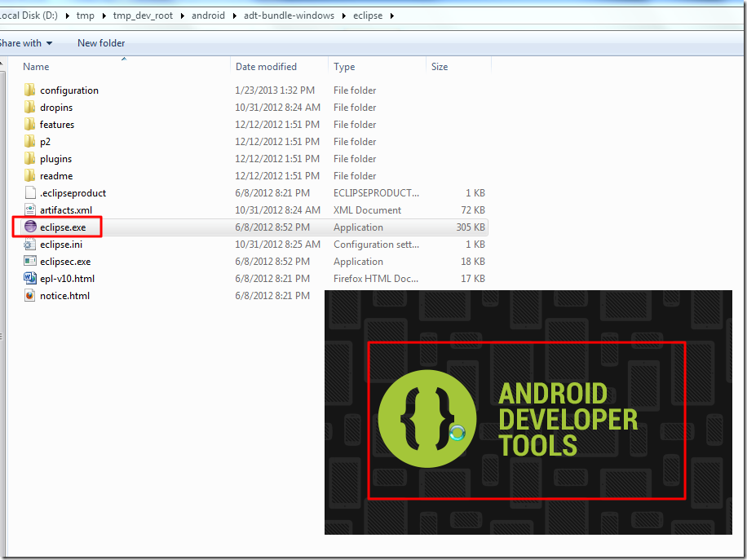This screenshot has width=747, height=560.
Task: Click the Configuration sett... type cell
Action: 377,245
